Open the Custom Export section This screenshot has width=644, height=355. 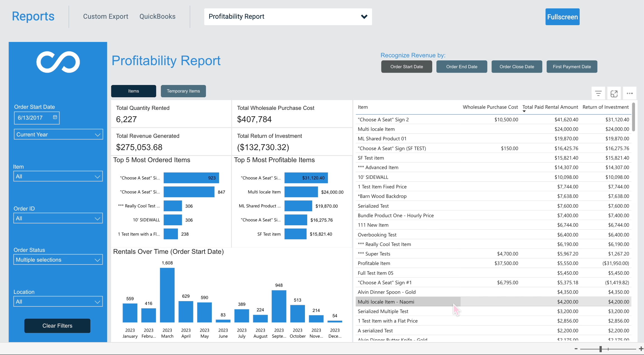click(105, 16)
